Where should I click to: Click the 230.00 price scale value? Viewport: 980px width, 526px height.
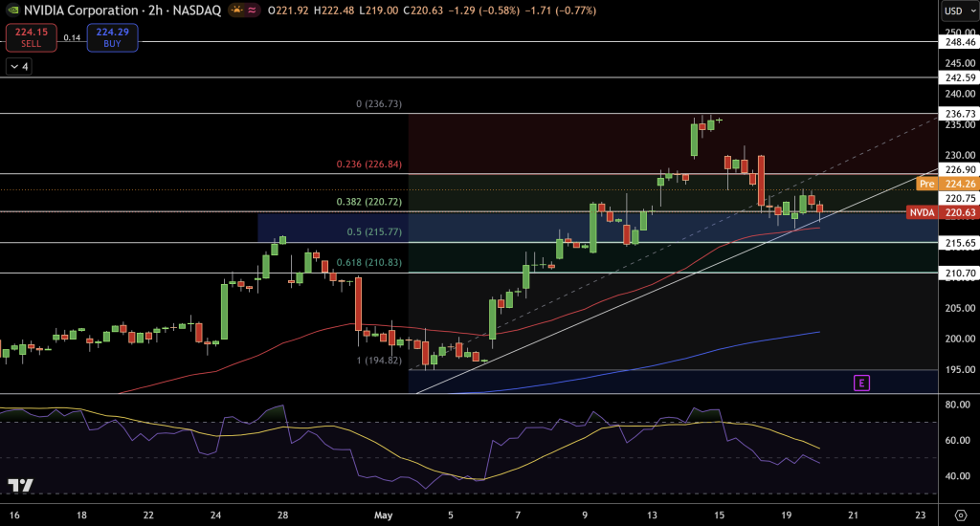pyautogui.click(x=960, y=155)
